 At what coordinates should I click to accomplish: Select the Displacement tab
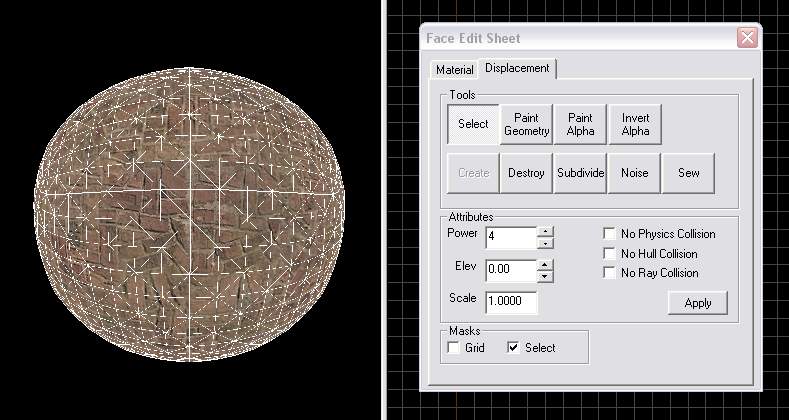click(516, 68)
